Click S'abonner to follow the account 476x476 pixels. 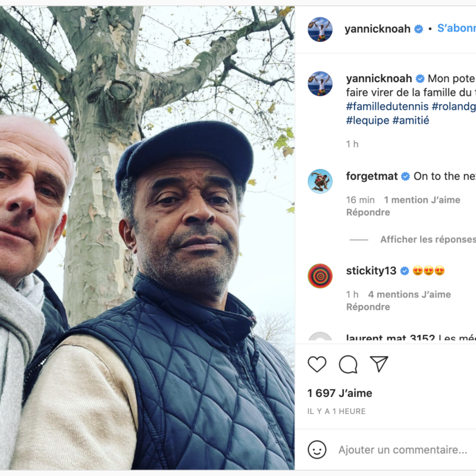[x=456, y=28]
